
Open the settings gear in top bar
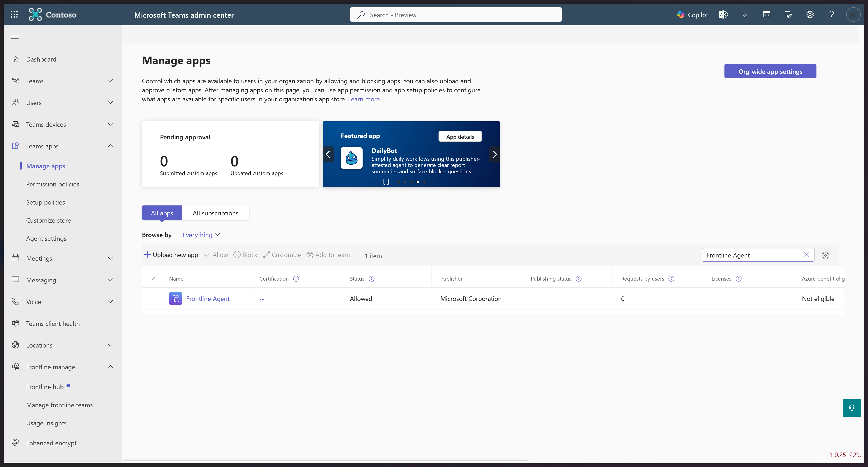pos(810,14)
